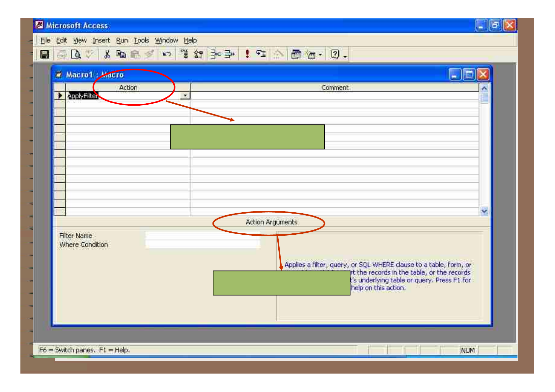Click the Copy icon
Viewport: 555px width, 392px height.
pos(121,54)
